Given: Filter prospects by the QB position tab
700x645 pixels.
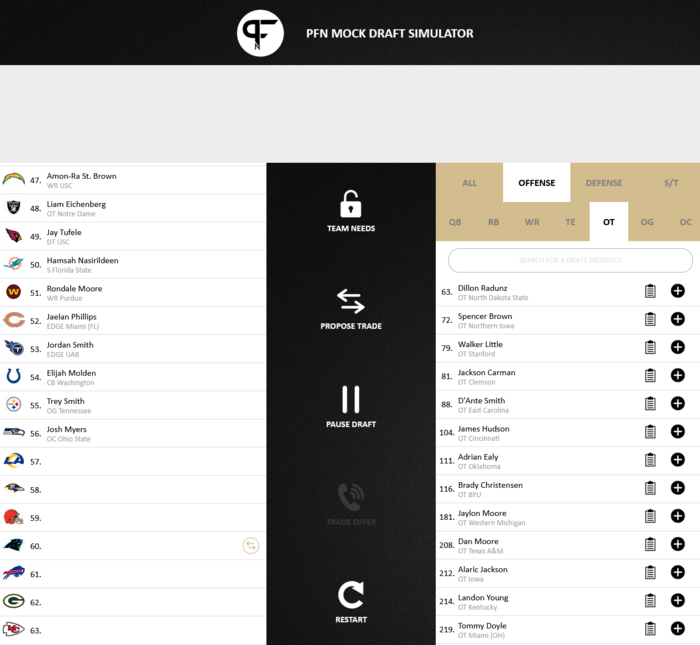Looking at the screenshot, I should (x=455, y=222).
